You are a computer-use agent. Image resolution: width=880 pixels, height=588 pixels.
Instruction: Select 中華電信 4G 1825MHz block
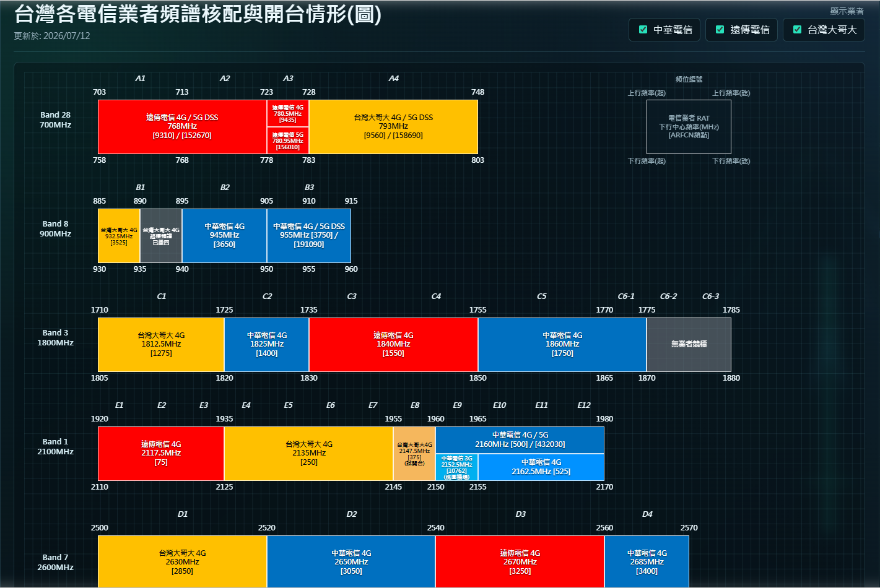click(x=267, y=345)
